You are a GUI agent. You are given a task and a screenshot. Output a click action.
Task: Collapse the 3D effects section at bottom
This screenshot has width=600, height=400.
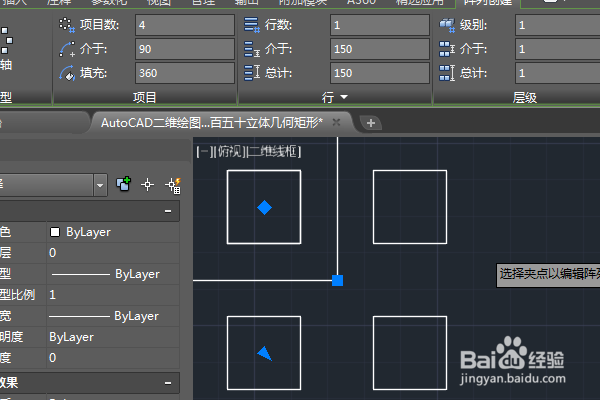168,383
